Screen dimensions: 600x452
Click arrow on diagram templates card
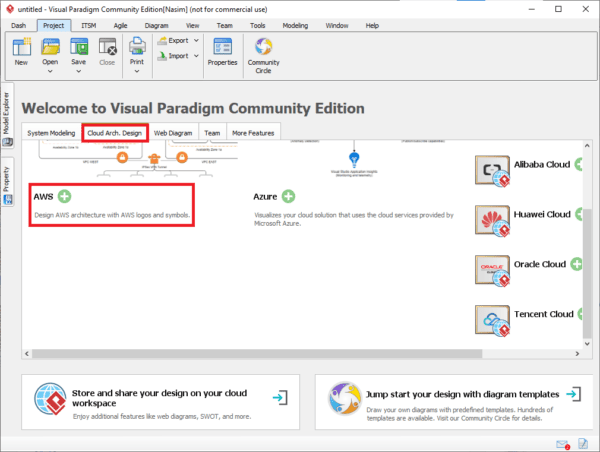click(x=574, y=394)
